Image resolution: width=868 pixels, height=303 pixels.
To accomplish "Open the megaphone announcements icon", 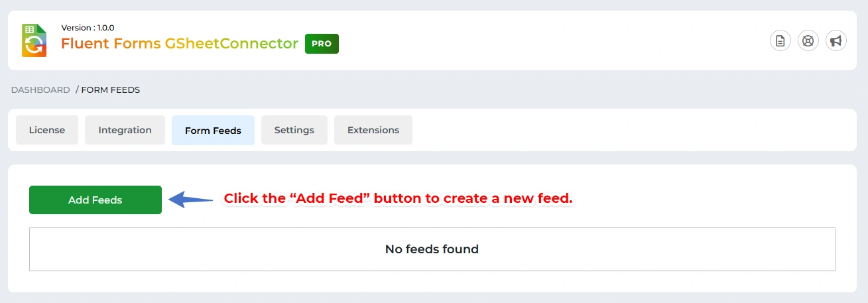I will [x=836, y=40].
